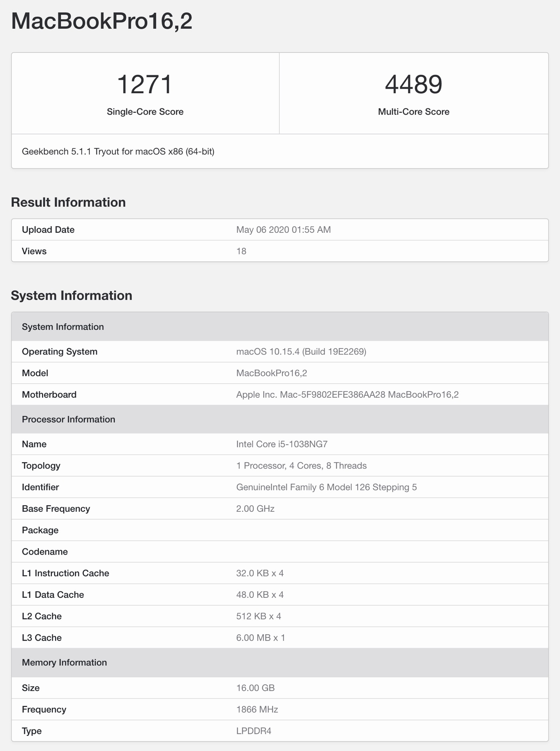Click the Views row value 18
The height and width of the screenshot is (751, 560).
pos(241,251)
